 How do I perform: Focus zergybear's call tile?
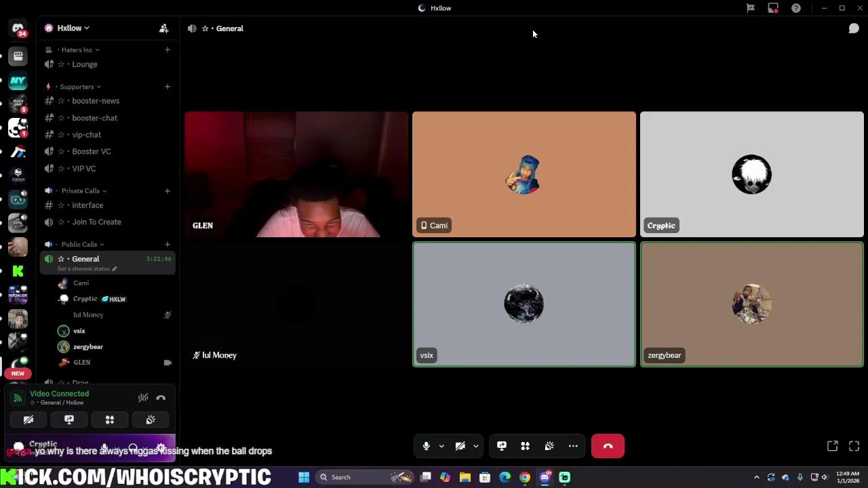[752, 304]
